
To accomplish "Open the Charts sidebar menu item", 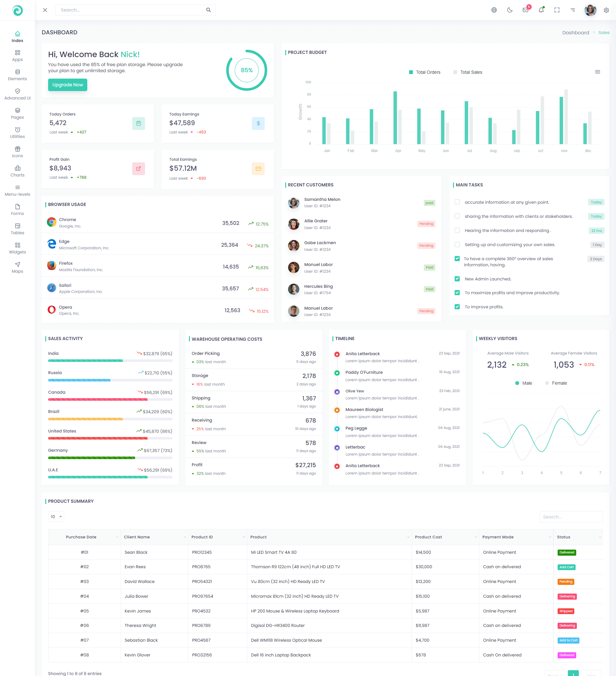I will [17, 171].
